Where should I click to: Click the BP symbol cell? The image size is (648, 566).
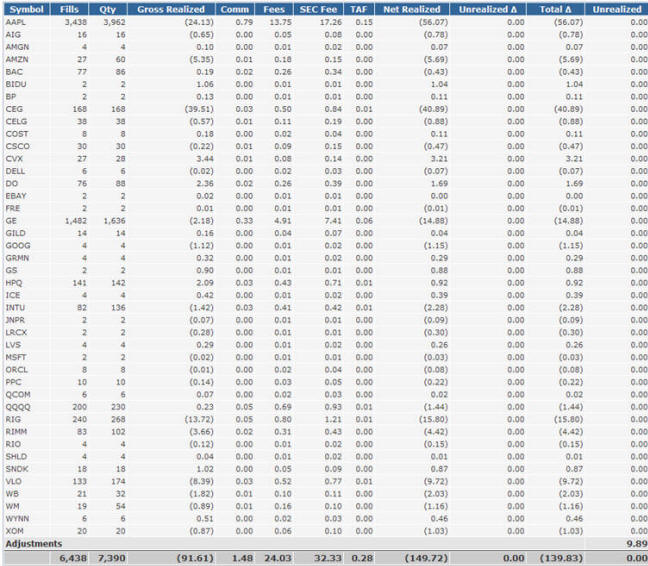11,97
